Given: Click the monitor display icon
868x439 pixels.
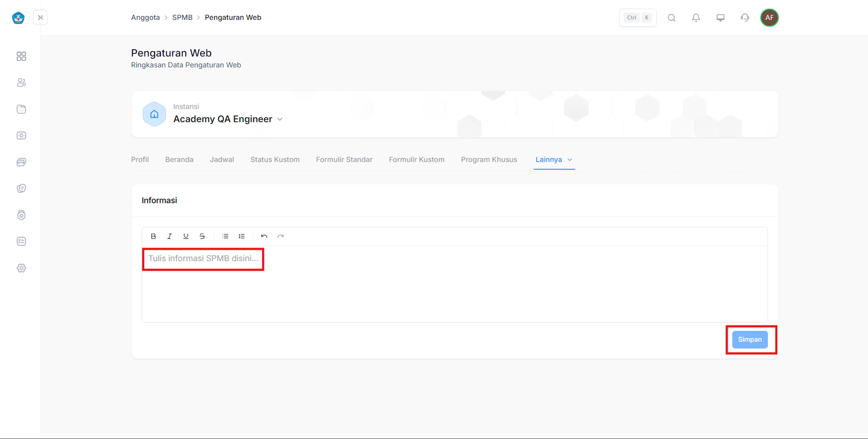Looking at the screenshot, I should [x=720, y=18].
